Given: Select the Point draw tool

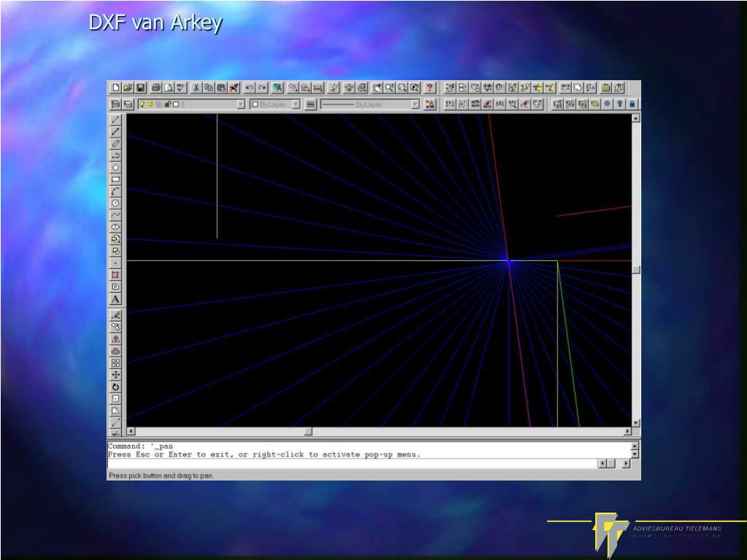Looking at the screenshot, I should 115,262.
